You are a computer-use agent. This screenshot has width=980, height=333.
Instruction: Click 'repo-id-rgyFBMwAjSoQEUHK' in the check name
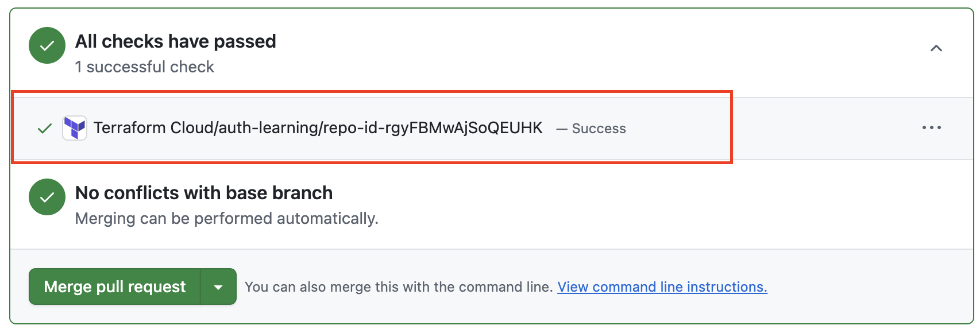[433, 127]
